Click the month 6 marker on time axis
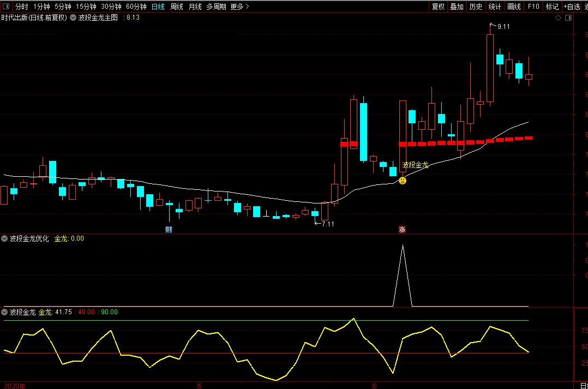The image size is (588, 389). tap(375, 386)
